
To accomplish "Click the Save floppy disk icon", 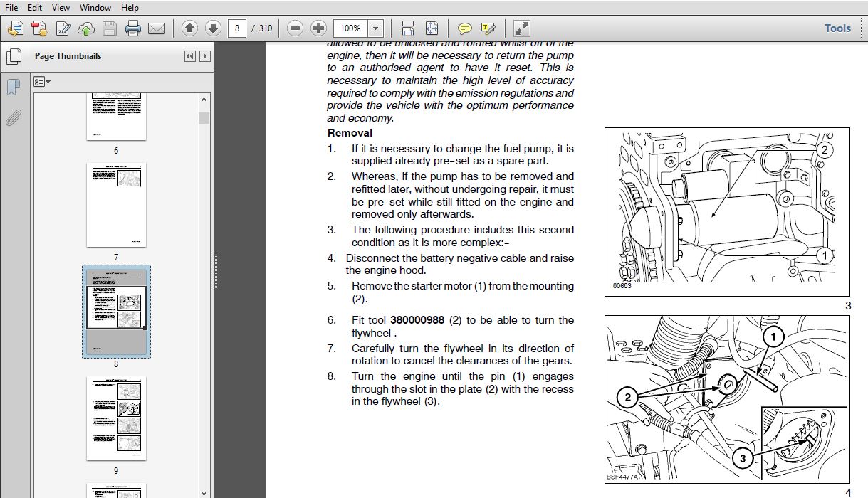I will tap(109, 28).
